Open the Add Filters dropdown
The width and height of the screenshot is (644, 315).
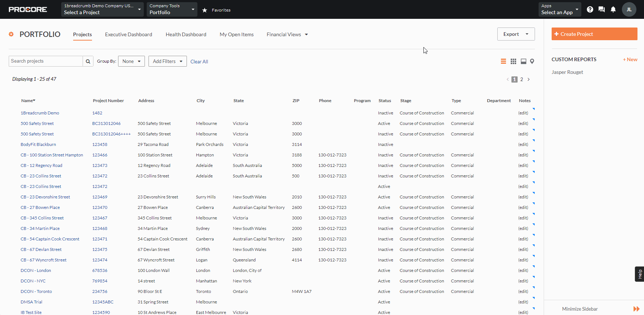167,61
